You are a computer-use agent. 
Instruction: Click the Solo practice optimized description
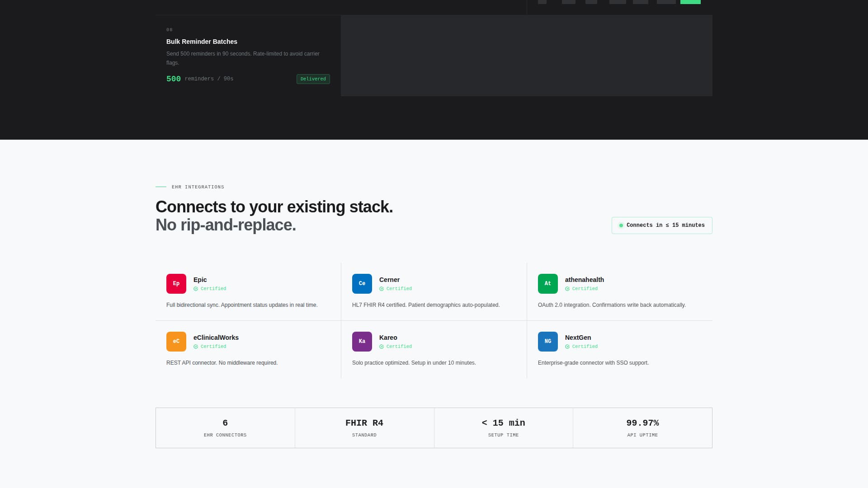[414, 363]
